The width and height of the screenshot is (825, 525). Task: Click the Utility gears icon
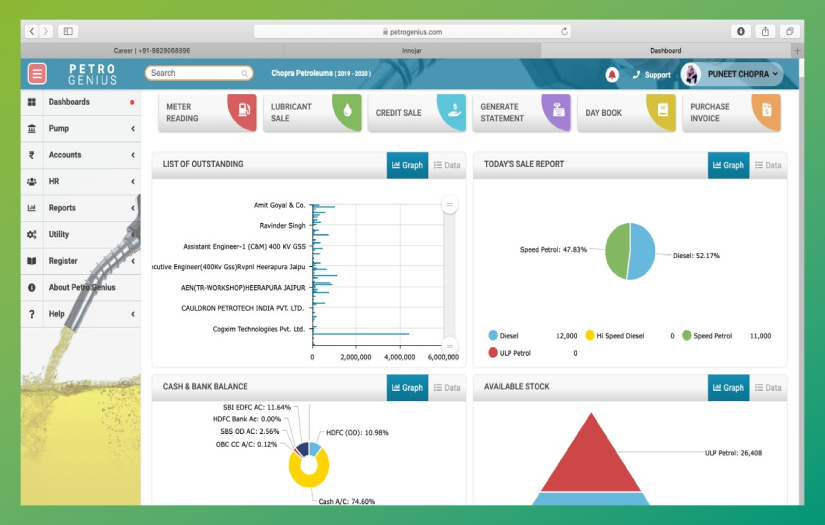click(x=32, y=235)
